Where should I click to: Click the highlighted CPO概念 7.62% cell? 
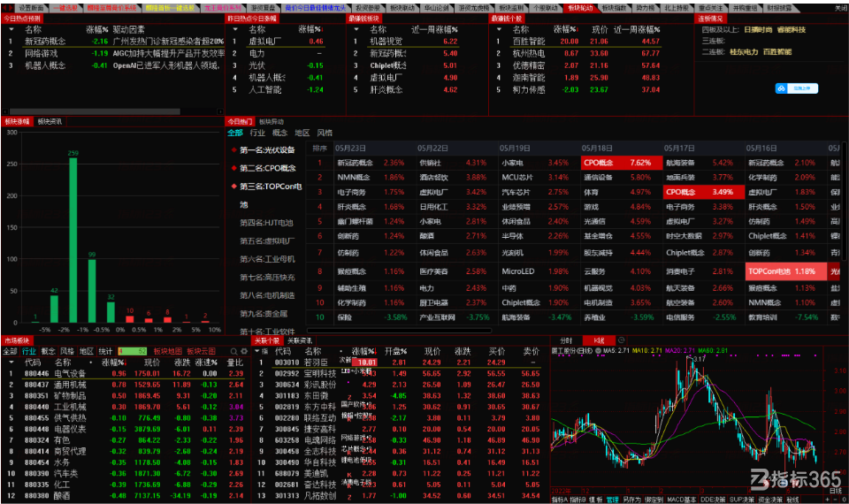pyautogui.click(x=622, y=163)
